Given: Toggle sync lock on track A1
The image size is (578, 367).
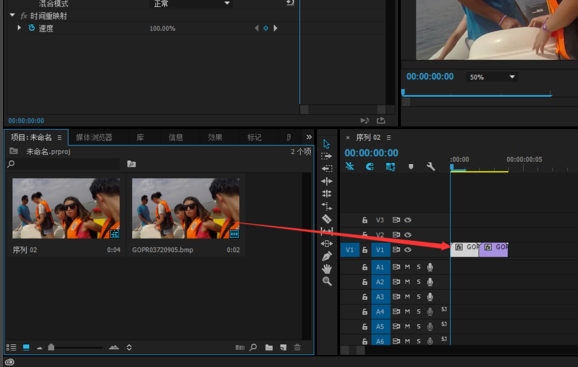Looking at the screenshot, I should 396,267.
